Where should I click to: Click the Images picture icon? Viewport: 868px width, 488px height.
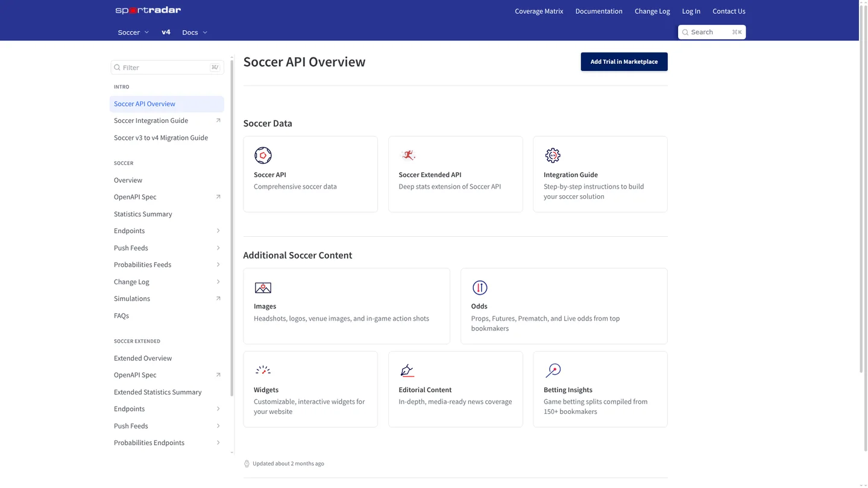click(x=263, y=287)
